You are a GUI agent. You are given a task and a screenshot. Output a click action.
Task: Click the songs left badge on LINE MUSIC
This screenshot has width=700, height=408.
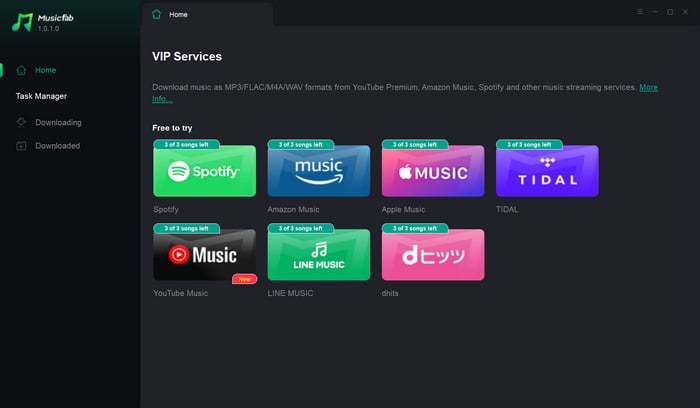tap(301, 228)
